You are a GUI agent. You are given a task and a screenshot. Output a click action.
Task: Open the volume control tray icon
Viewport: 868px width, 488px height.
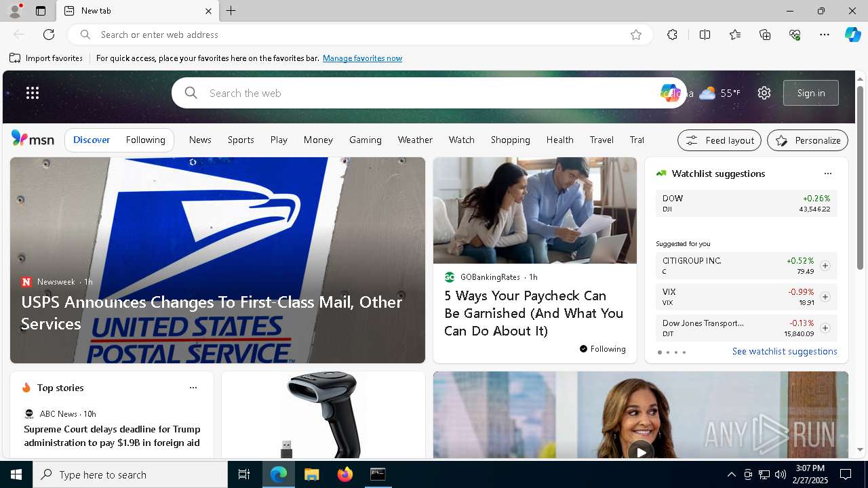[780, 474]
